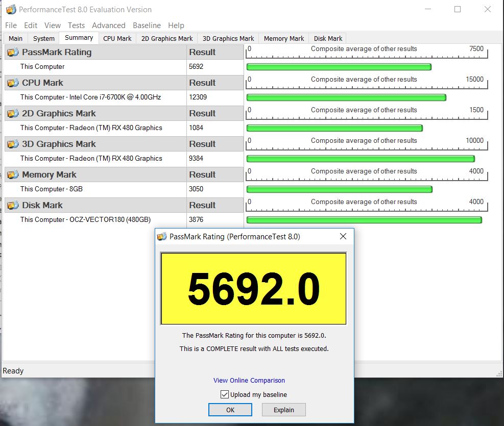504x426 pixels.
Task: Open the Edit menu
Action: point(31,26)
